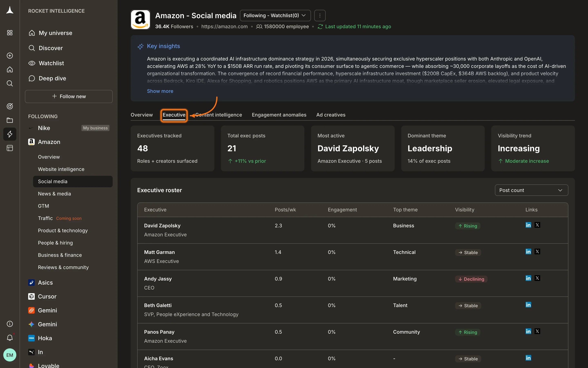This screenshot has width=588, height=368.
Task: Open the notifications bell icon
Action: click(10, 338)
